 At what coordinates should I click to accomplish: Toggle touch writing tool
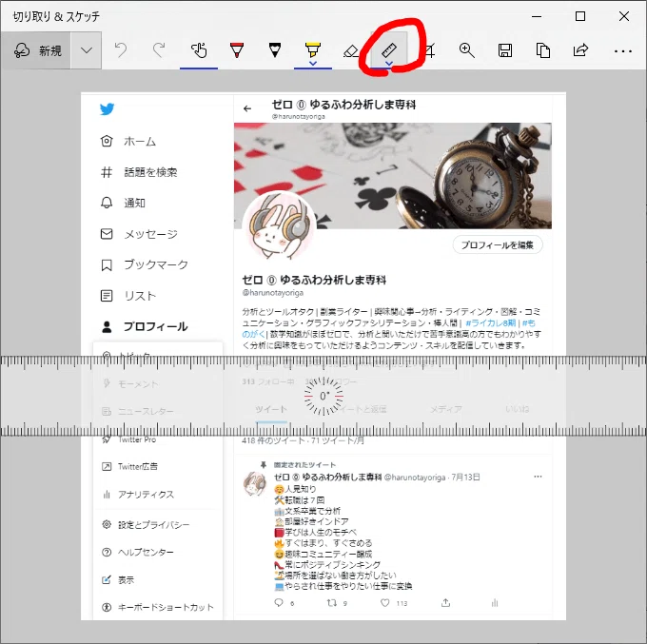click(x=199, y=50)
